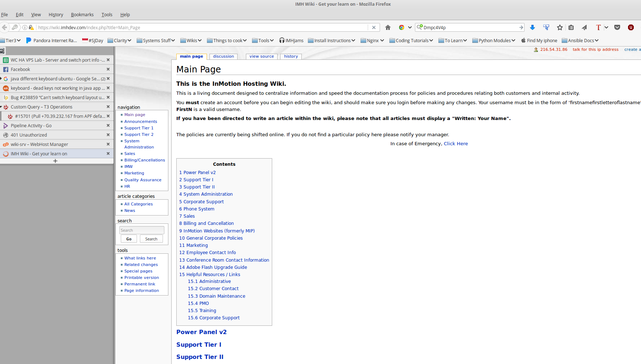Screen dimensions: 641x364
Task: Click the site information icon in the address bar
Action: pos(25,27)
